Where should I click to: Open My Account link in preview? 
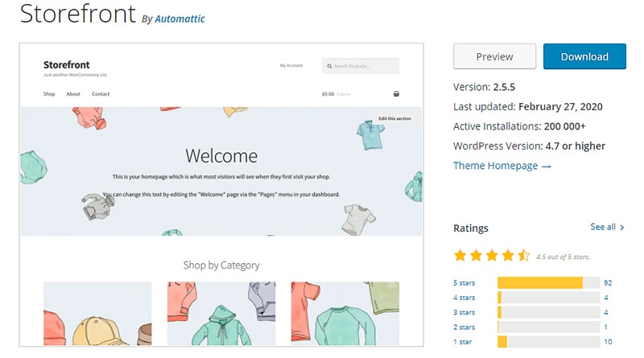(x=291, y=65)
